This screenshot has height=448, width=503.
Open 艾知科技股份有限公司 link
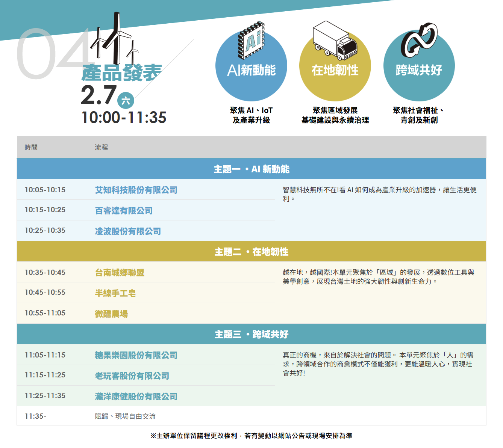pos(136,190)
